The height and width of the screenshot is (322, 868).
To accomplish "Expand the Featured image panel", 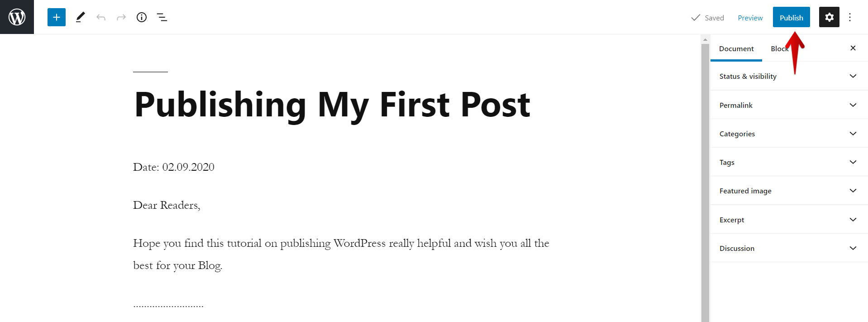I will point(789,191).
